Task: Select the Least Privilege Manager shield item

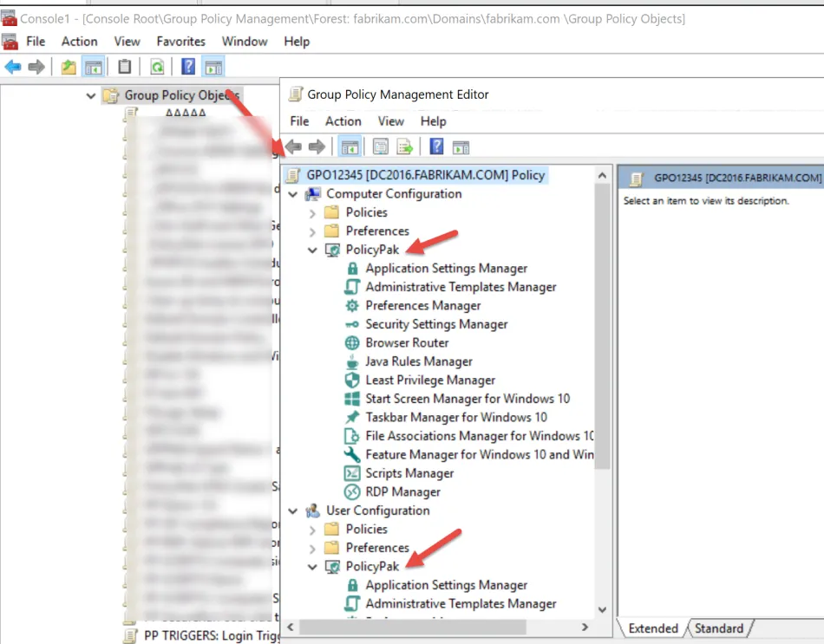Action: point(429,380)
